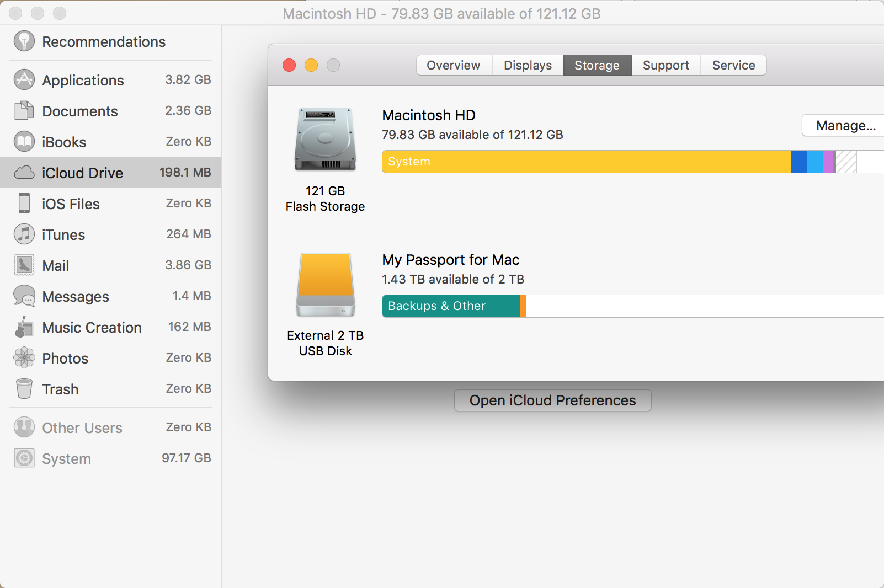Click the Applications sidebar icon
The height and width of the screenshot is (588, 884).
[24, 80]
